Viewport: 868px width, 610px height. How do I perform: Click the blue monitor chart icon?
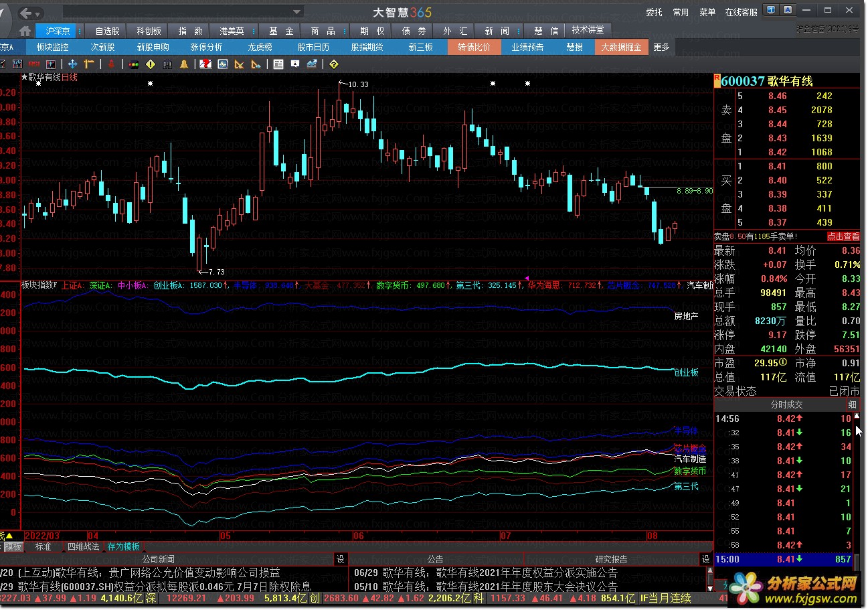(222, 64)
